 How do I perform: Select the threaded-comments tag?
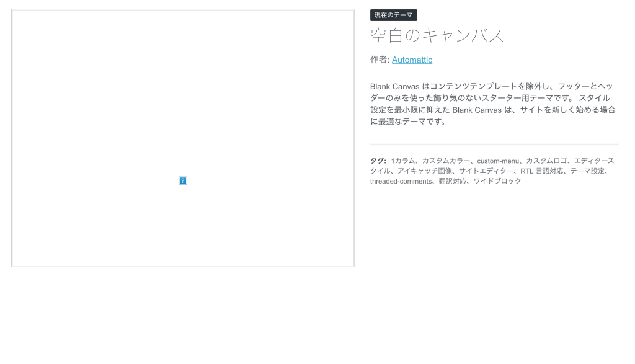coord(401,181)
